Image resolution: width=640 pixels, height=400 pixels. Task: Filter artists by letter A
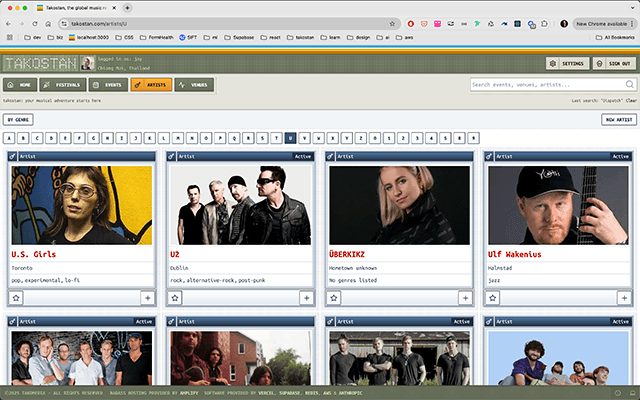(x=9, y=138)
